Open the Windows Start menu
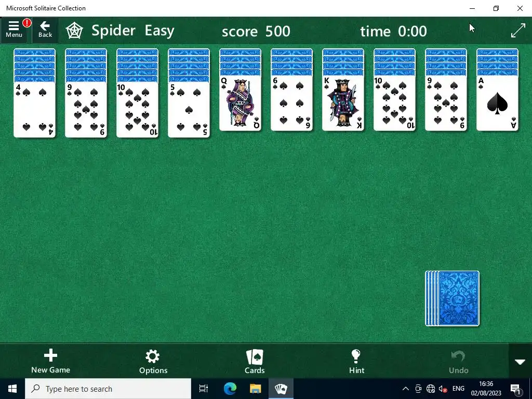 (12, 389)
